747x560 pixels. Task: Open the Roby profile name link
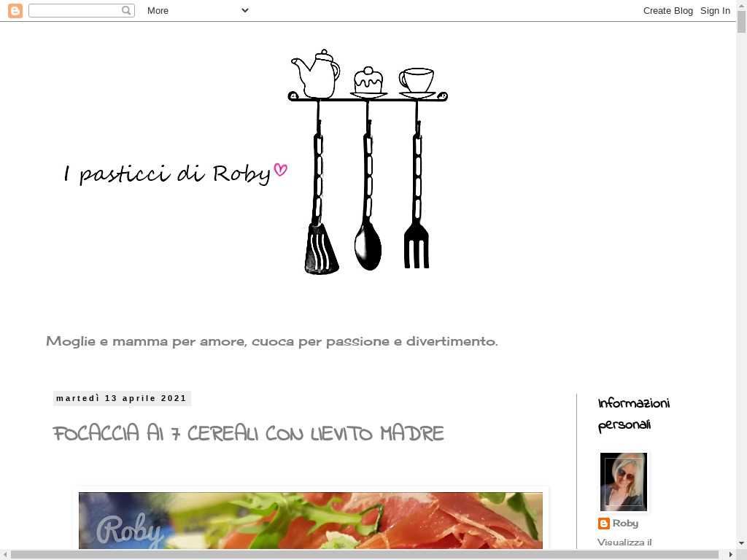tap(625, 524)
